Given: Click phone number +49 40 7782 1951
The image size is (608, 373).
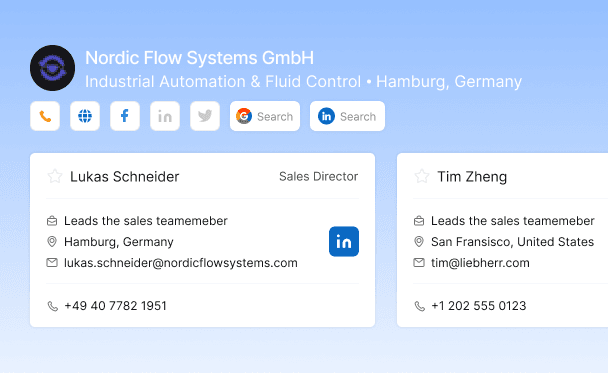Looking at the screenshot, I should 115,306.
